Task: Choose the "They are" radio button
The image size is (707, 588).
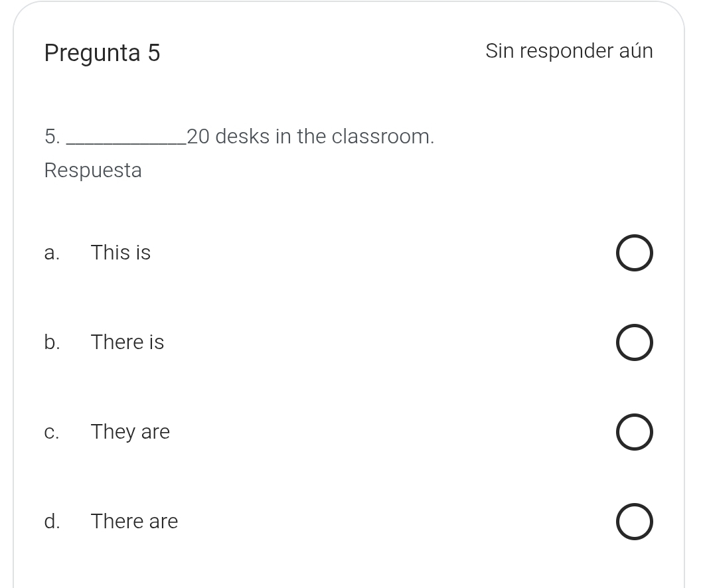Action: point(634,432)
